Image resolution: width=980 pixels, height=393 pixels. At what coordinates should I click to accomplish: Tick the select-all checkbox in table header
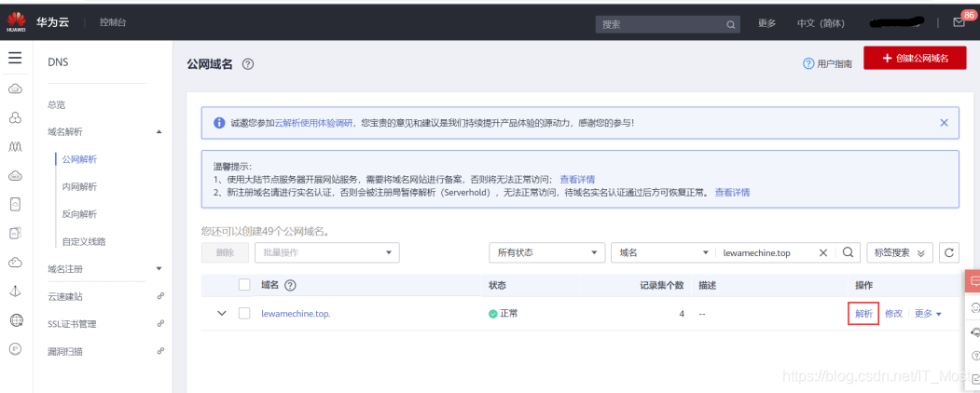point(244,285)
